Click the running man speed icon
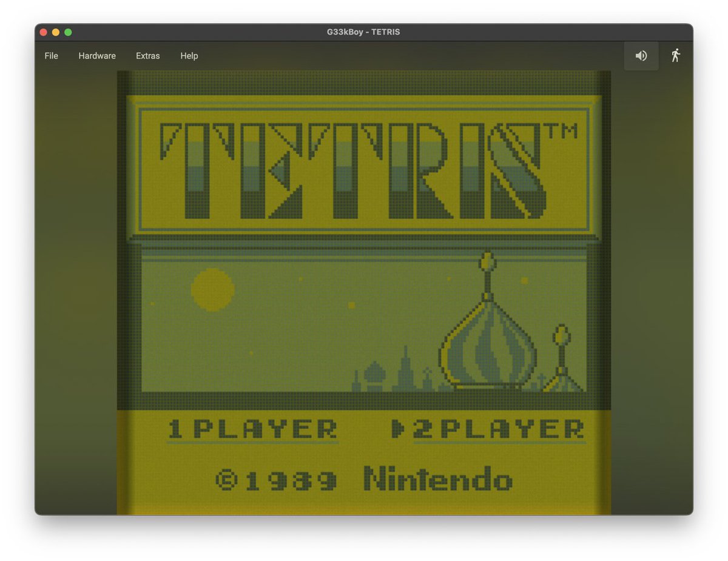This screenshot has width=728, height=561. click(676, 56)
